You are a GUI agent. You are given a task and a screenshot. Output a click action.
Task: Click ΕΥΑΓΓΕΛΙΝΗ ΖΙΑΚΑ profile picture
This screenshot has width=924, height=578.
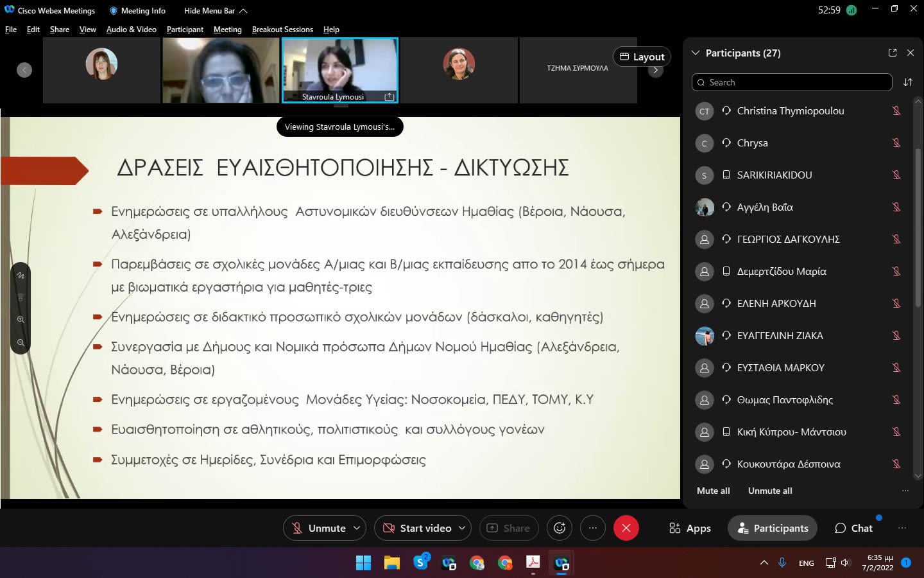click(x=705, y=336)
